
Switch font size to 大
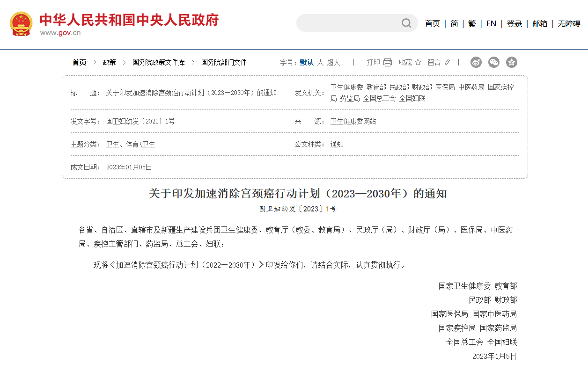(x=320, y=62)
